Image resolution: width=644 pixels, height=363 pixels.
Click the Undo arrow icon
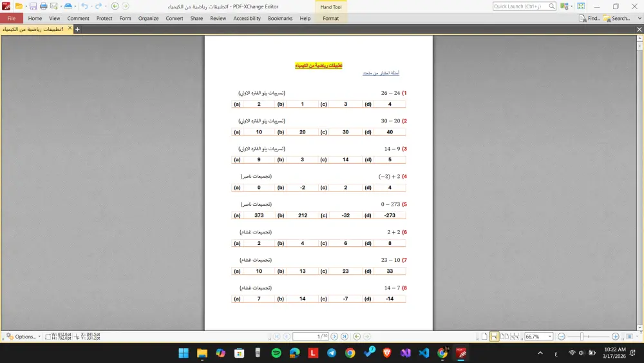84,6
